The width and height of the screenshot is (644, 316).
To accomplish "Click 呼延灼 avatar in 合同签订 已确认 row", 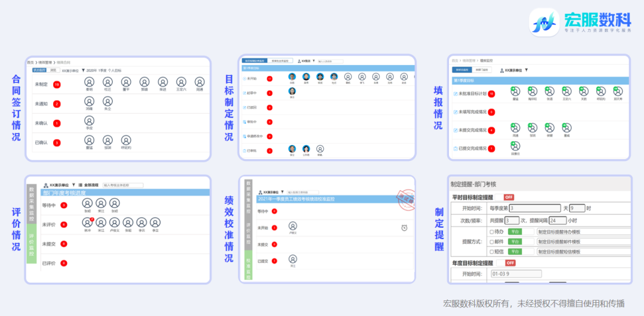I will click(126, 140).
